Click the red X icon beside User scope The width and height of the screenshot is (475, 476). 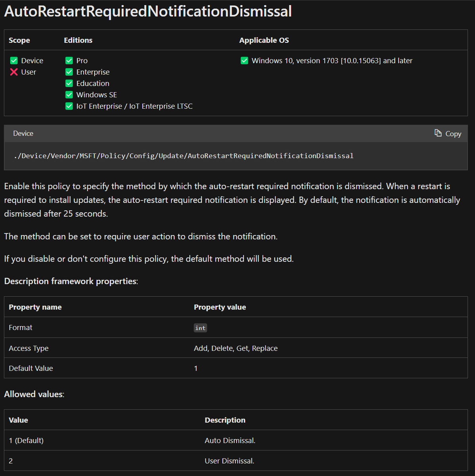[x=14, y=72]
